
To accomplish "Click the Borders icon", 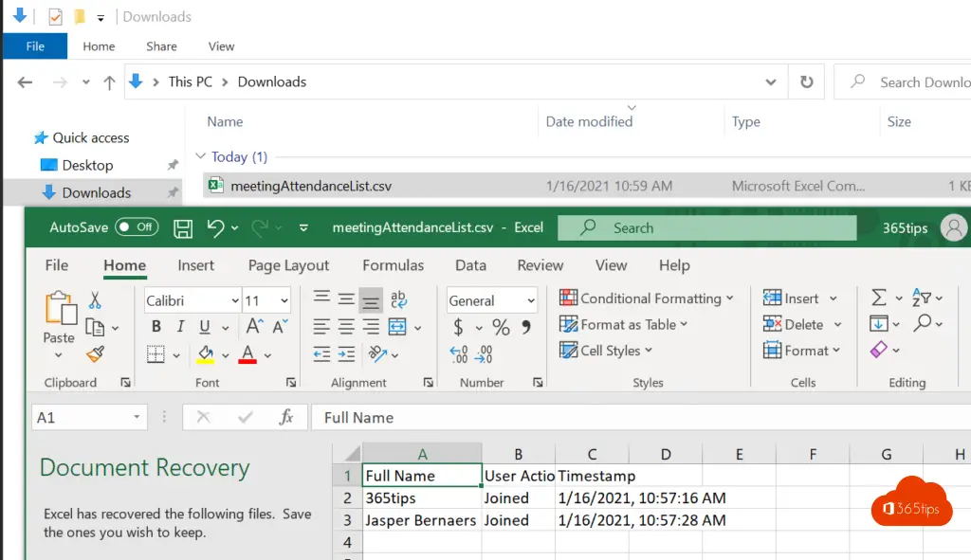I will pos(156,354).
